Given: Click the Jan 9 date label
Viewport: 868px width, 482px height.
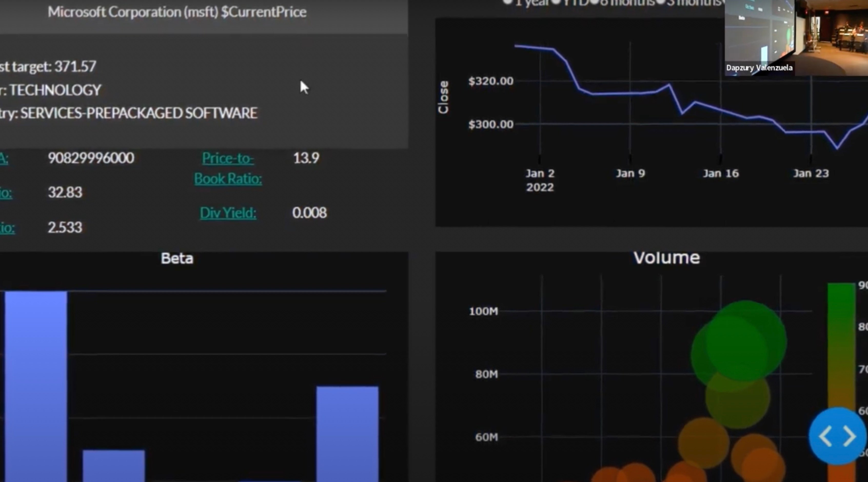Looking at the screenshot, I should tap(630, 174).
